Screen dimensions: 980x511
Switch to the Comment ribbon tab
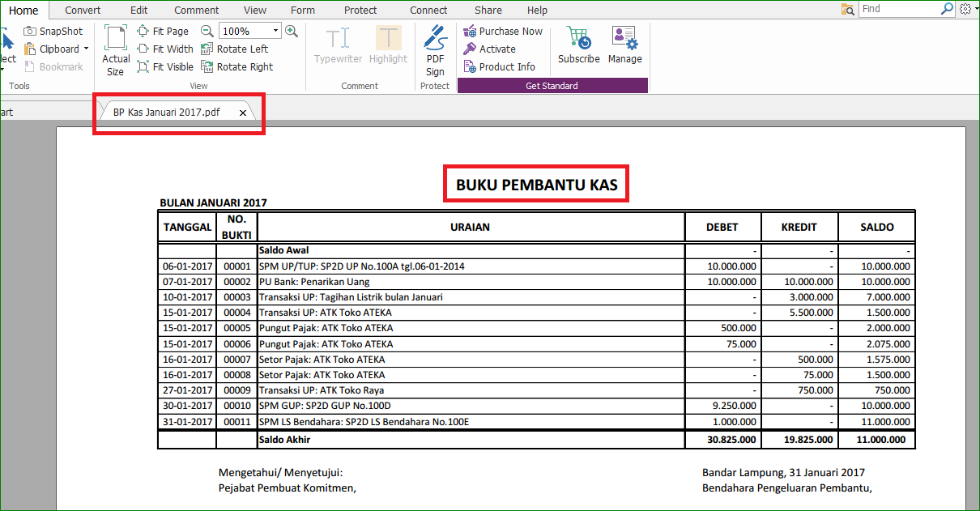point(196,10)
